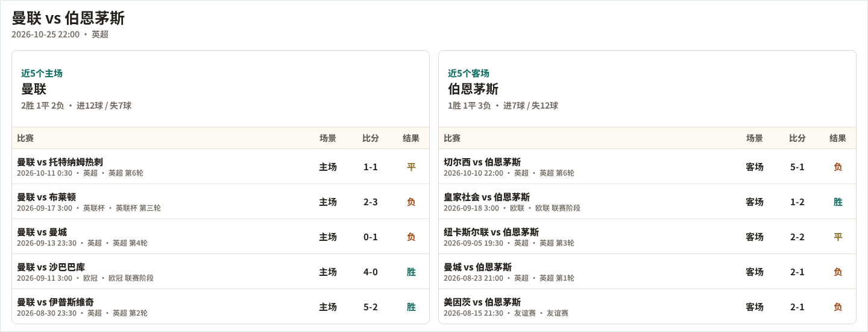
Task: Click score 5-2 in 伊普斯维奇 row
Action: 371,307
